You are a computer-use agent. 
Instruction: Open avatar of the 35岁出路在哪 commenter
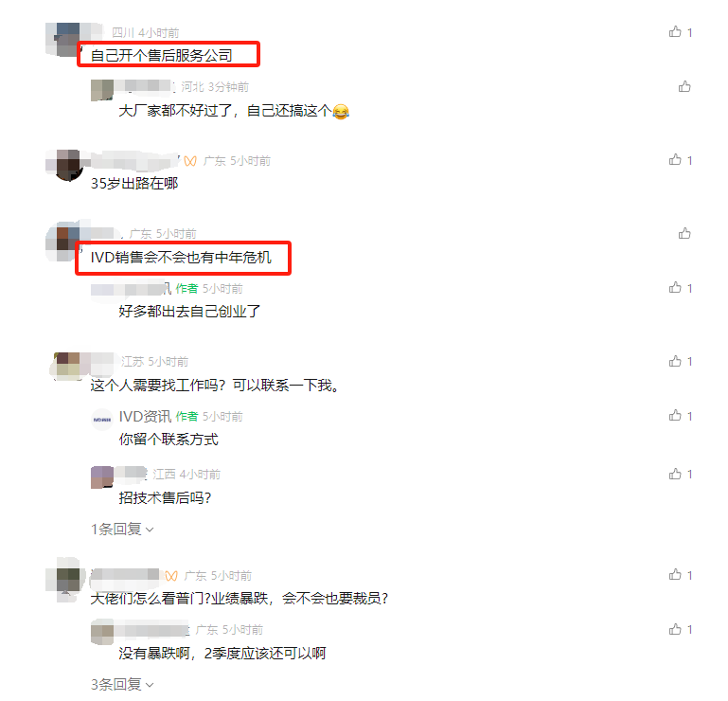pos(68,165)
